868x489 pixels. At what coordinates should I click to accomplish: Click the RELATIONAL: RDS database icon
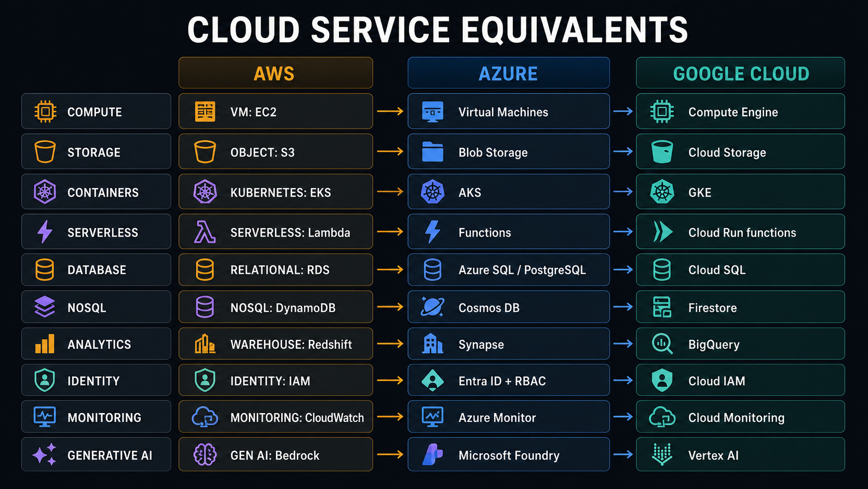tap(205, 270)
